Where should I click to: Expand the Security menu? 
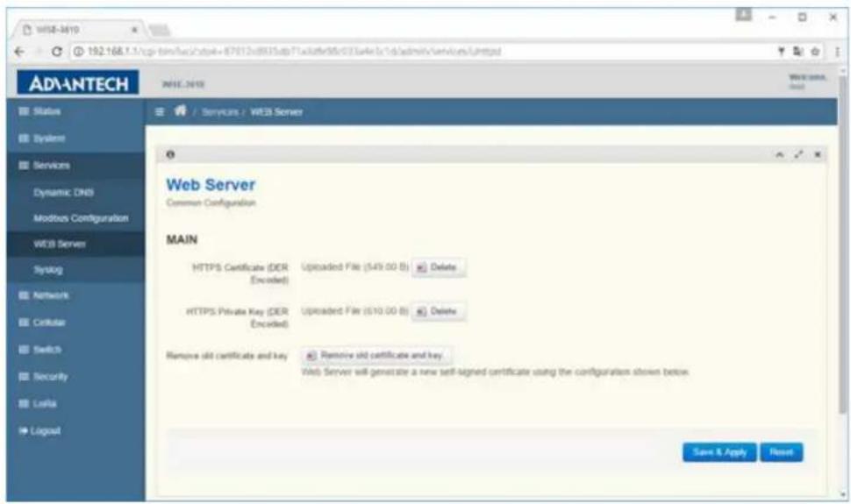coord(75,377)
